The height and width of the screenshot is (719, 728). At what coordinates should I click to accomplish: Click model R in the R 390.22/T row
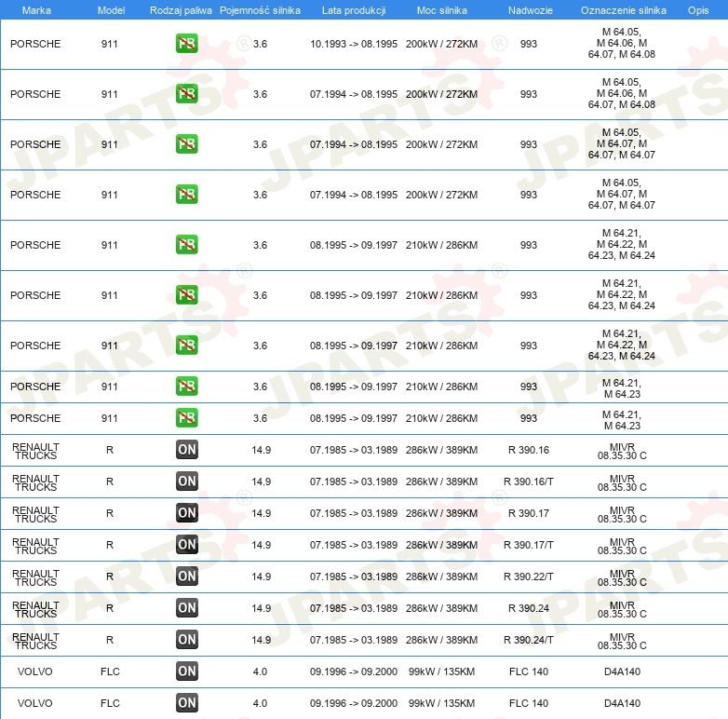(110, 577)
